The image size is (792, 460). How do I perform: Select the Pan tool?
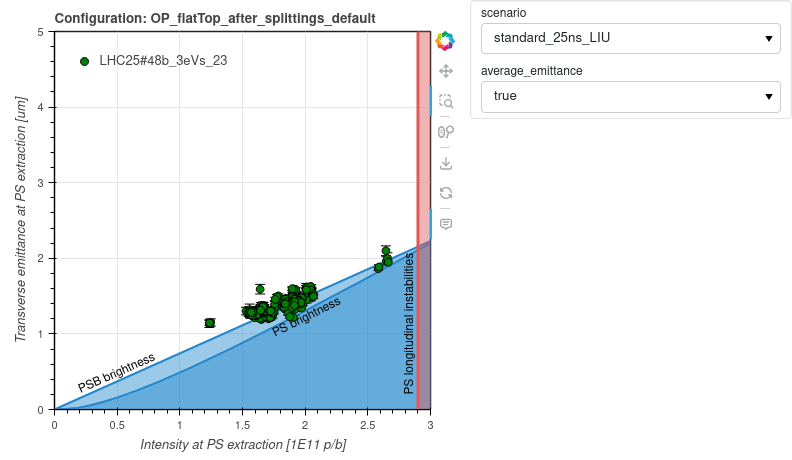446,71
